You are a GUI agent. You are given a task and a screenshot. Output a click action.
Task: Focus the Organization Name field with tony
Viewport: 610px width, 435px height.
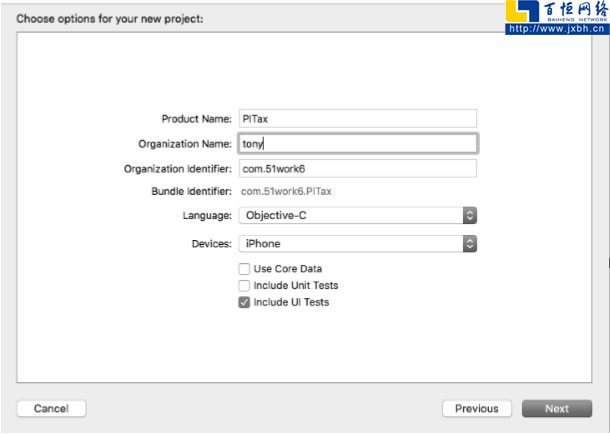[357, 143]
